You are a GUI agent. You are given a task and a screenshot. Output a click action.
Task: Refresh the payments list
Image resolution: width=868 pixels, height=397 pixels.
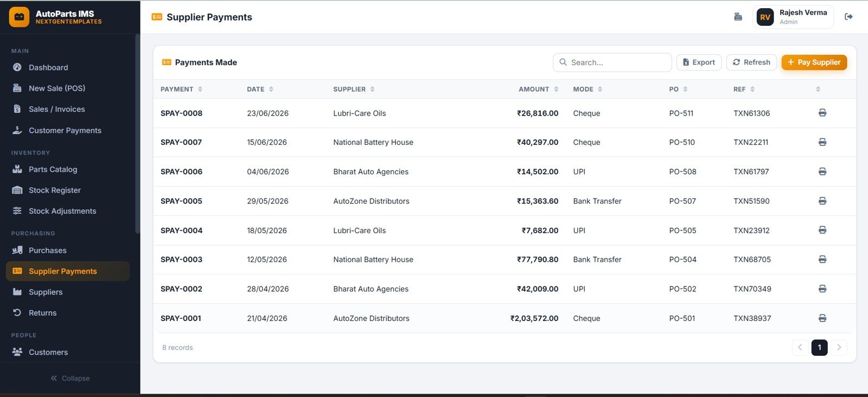[751, 62]
